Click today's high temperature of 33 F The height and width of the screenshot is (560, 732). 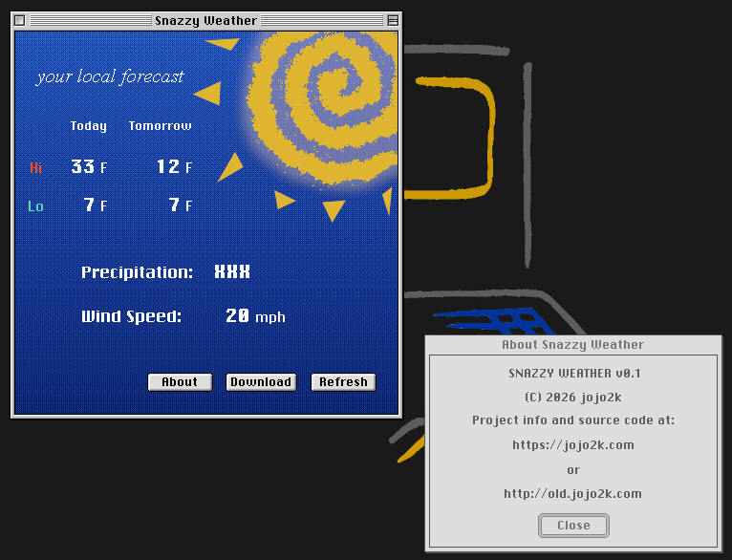pos(89,167)
